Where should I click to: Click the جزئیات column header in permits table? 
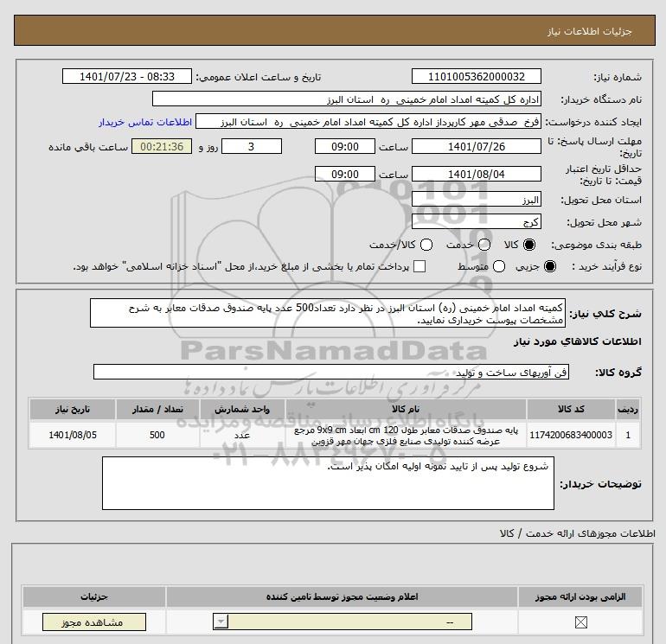click(94, 596)
